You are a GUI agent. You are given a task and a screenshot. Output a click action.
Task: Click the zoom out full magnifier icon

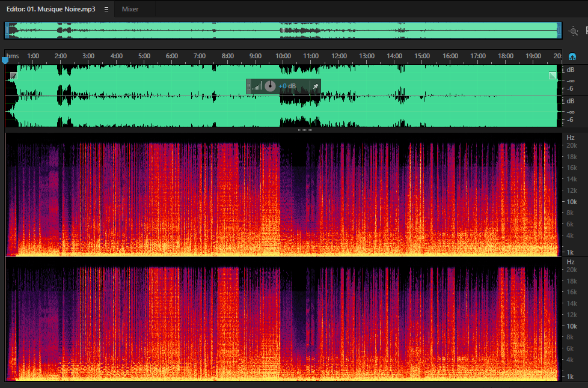coord(574,31)
